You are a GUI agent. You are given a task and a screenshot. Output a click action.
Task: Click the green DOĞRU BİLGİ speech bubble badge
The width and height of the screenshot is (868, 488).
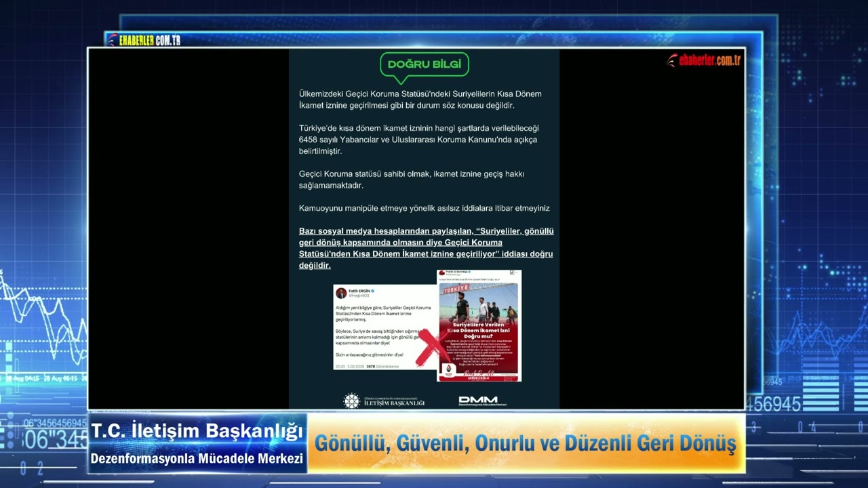pos(424,67)
